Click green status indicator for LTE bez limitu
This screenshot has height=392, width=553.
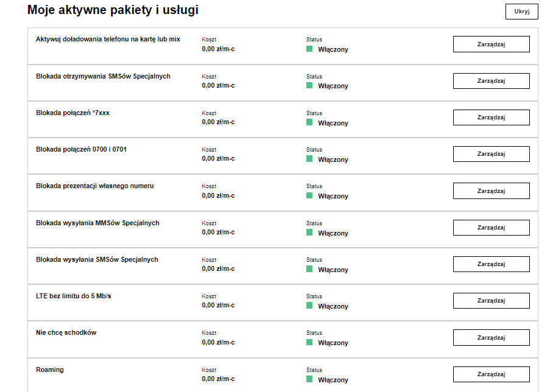pyautogui.click(x=309, y=306)
